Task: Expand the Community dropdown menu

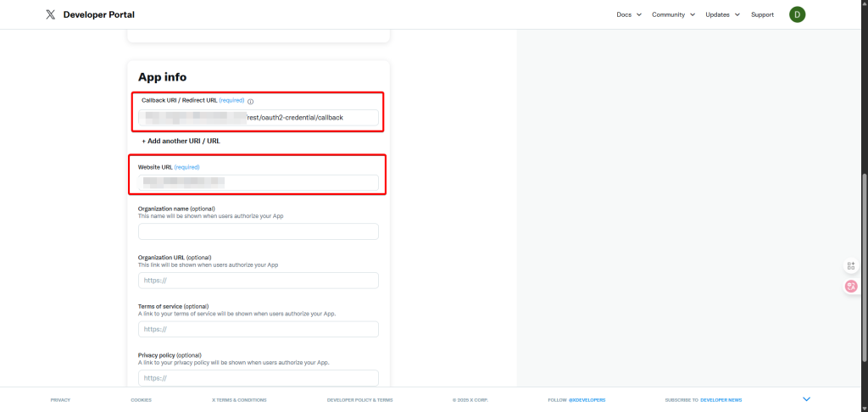Action: pos(673,14)
